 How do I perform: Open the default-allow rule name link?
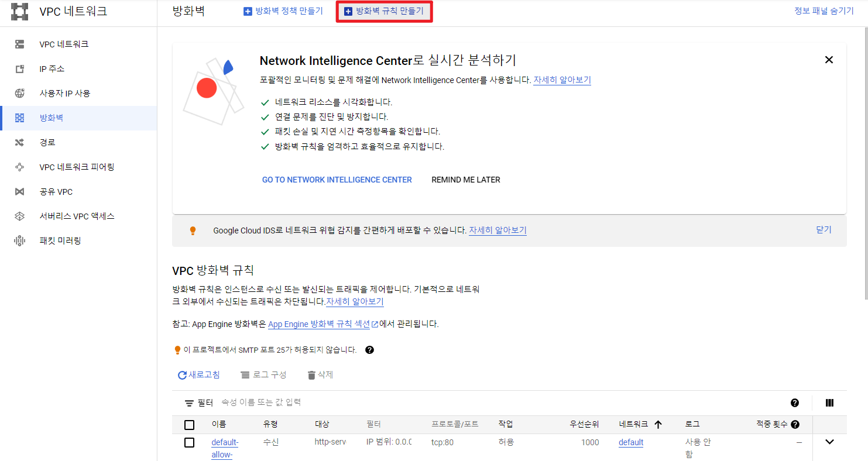pos(225,448)
